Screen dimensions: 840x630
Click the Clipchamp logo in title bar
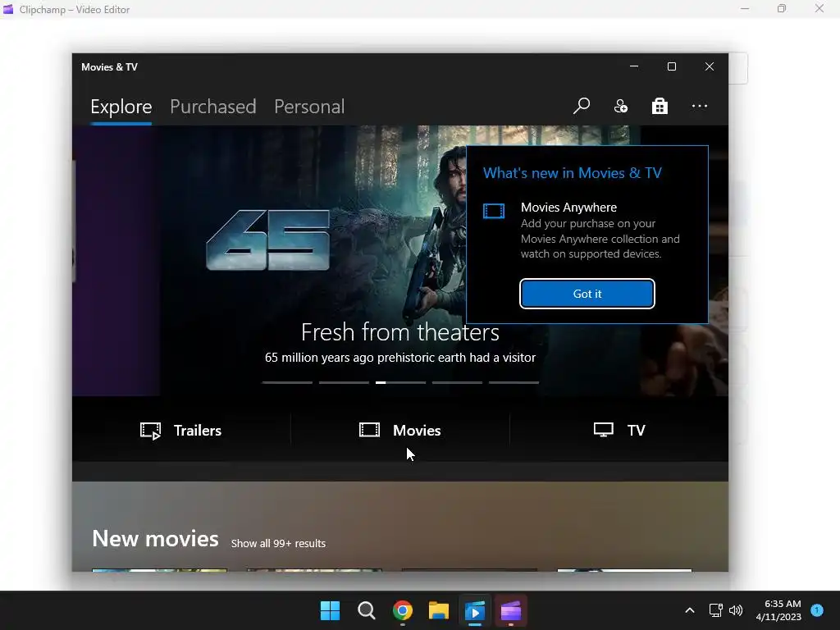click(8, 9)
